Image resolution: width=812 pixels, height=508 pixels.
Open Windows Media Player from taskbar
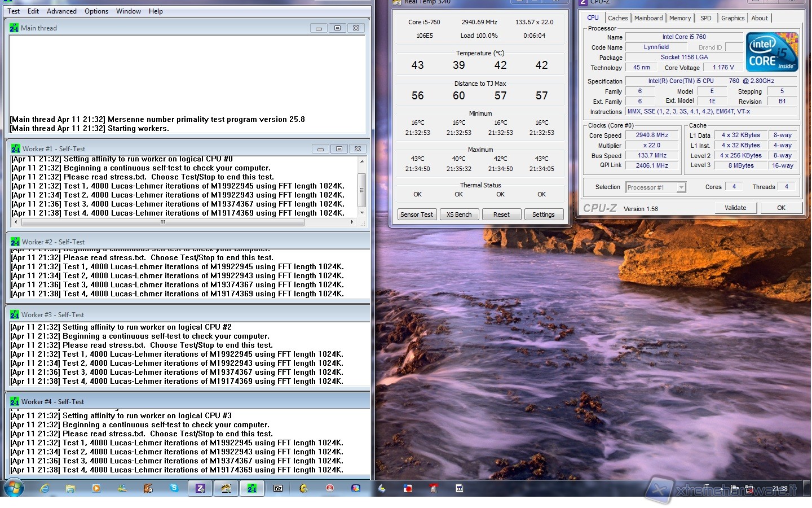pyautogui.click(x=96, y=488)
